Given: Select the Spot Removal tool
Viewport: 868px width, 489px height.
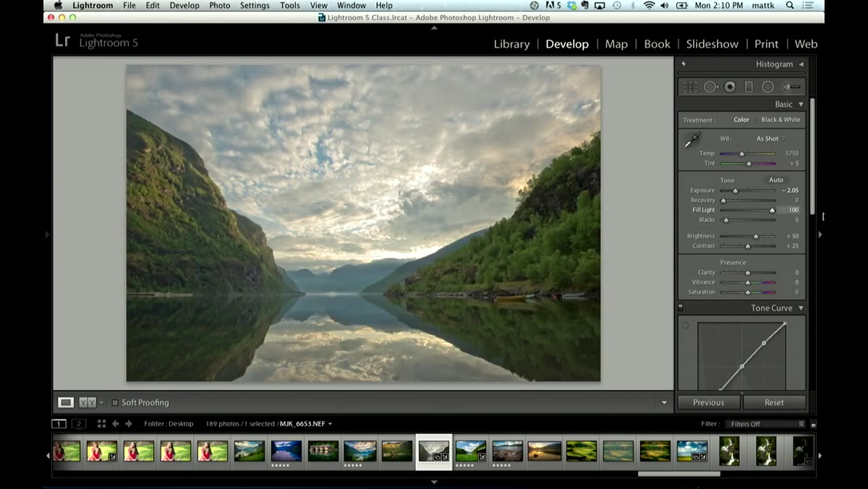Looking at the screenshot, I should point(711,87).
